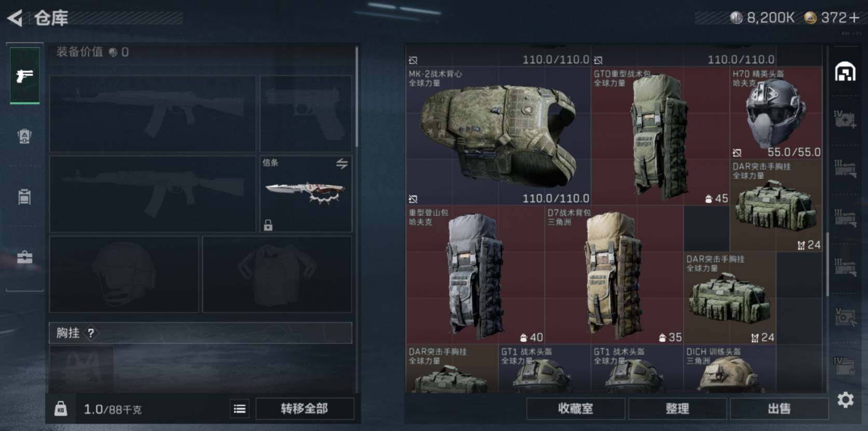868x431 pixels.
Task: Click 整理 to sort the warehouse
Action: (x=677, y=409)
